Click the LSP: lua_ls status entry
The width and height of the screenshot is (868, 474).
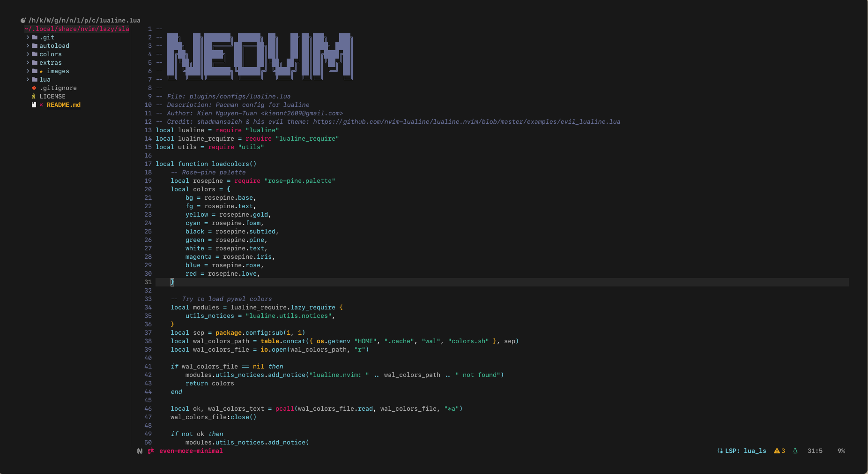pos(746,451)
